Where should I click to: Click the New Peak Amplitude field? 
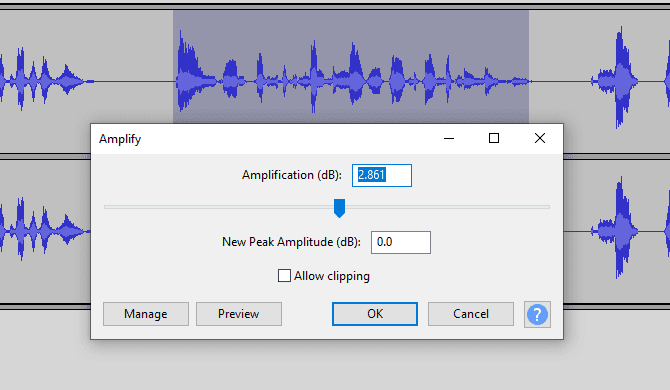(x=401, y=242)
